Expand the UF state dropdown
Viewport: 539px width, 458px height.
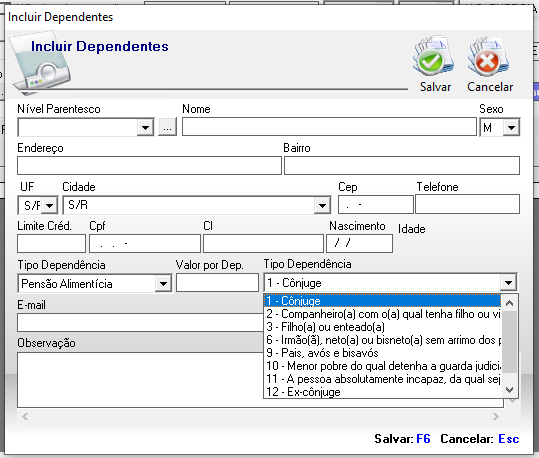coord(50,206)
